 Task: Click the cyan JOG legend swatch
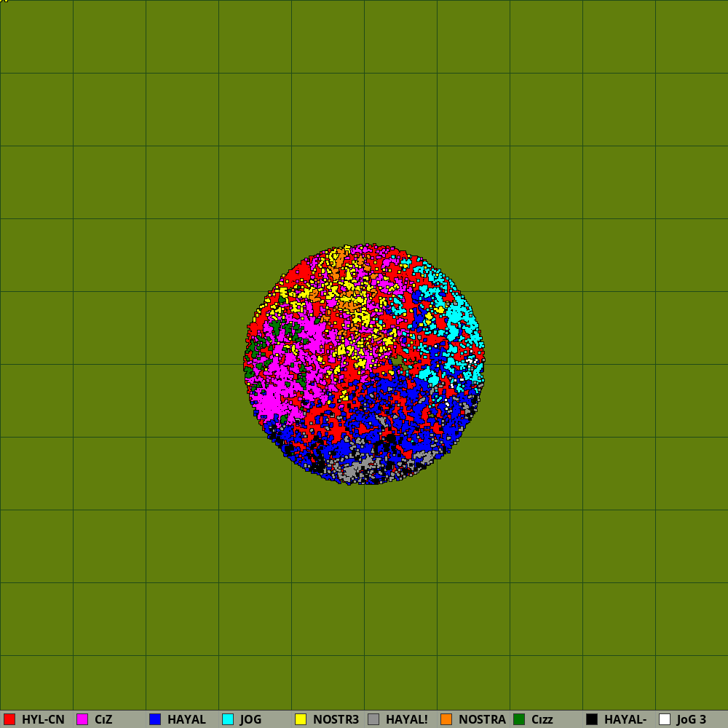pyautogui.click(x=228, y=719)
